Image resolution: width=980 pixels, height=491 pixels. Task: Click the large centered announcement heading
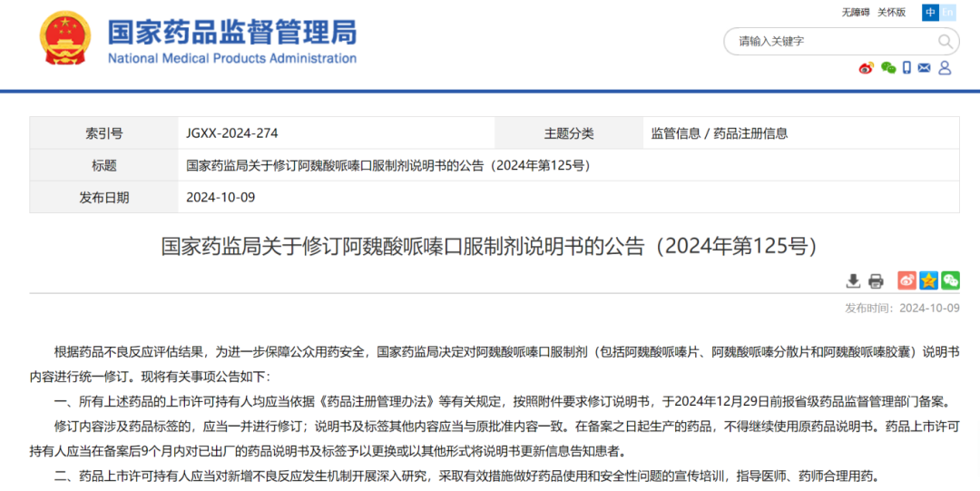click(x=490, y=247)
